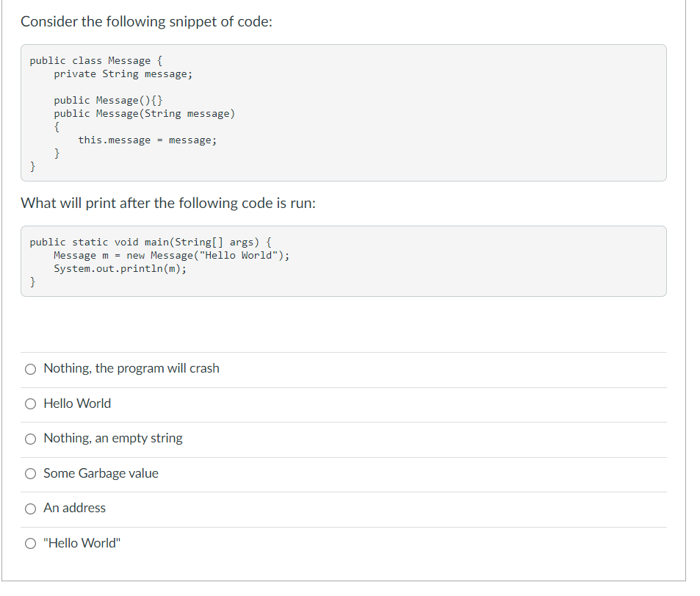The width and height of the screenshot is (700, 596).
Task: Select the 'An address' radio button
Action: 30,509
